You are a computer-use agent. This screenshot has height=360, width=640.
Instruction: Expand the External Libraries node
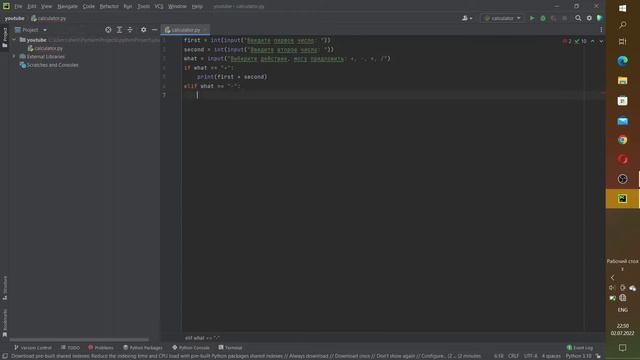pos(14,57)
